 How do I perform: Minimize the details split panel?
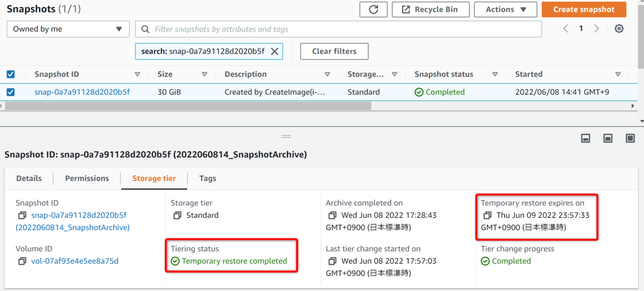[x=586, y=139]
